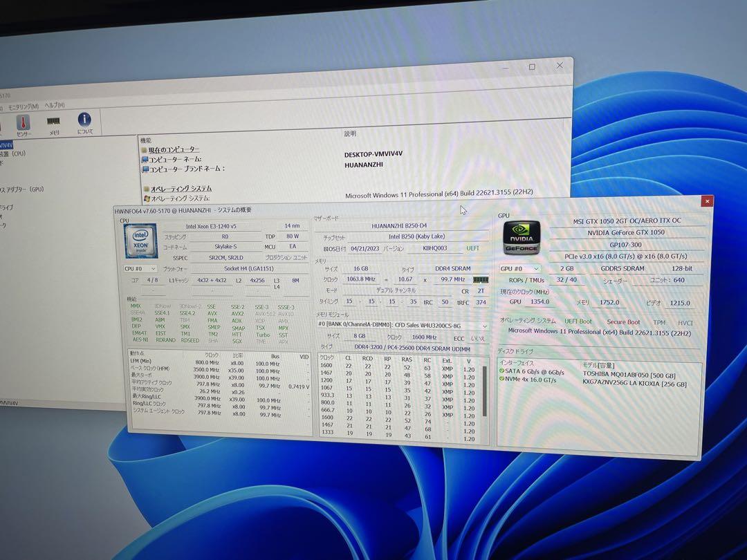Click the memory clock 1063.8 MHz
The height and width of the screenshot is (560, 747).
360,279
